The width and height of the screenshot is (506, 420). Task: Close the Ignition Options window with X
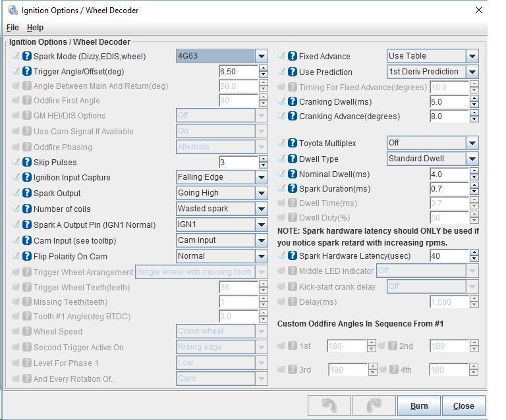[x=479, y=10]
